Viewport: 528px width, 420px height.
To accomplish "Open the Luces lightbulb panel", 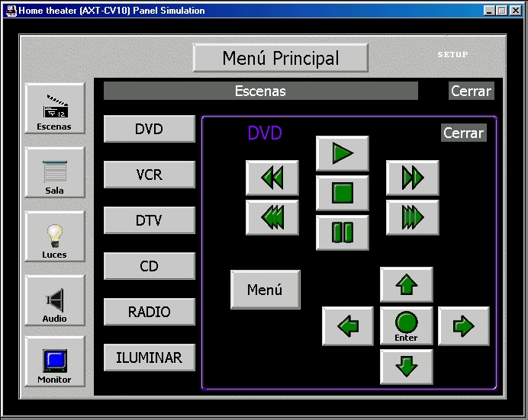I will tap(54, 237).
